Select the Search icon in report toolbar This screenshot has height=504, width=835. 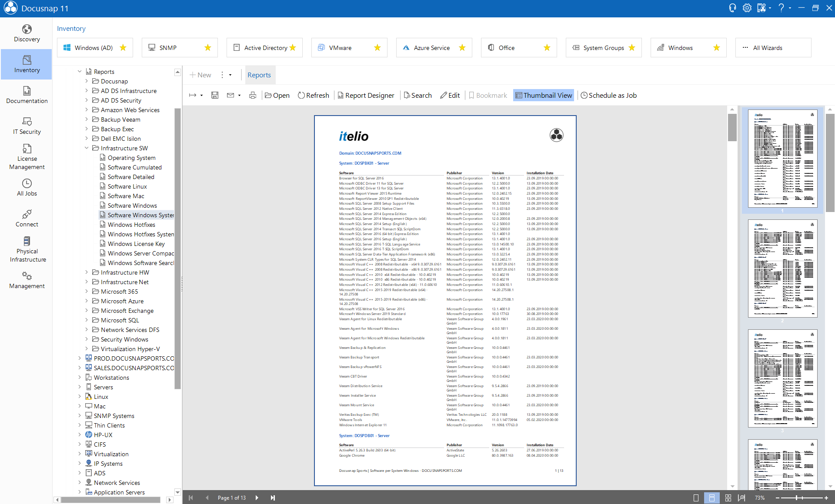(417, 95)
